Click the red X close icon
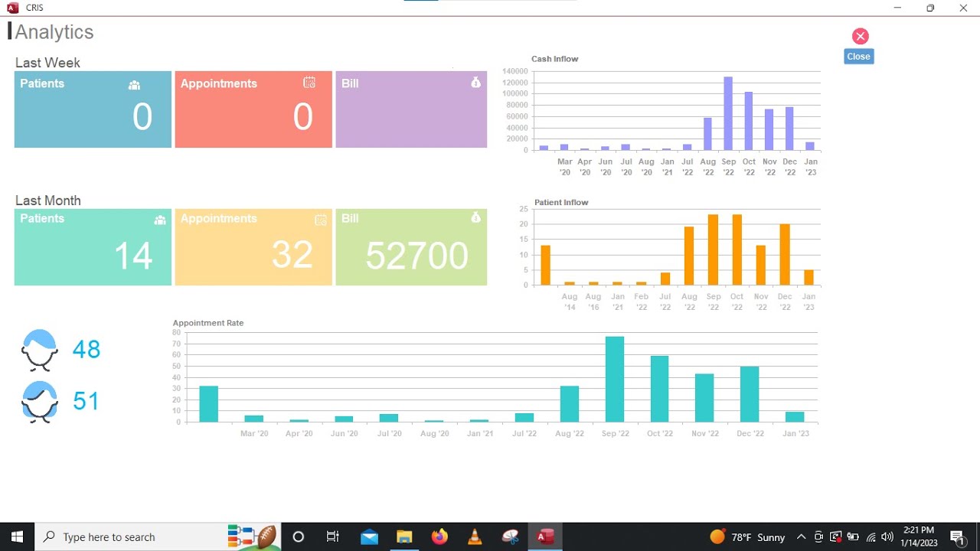Screen dimensions: 980x551 (x=861, y=36)
